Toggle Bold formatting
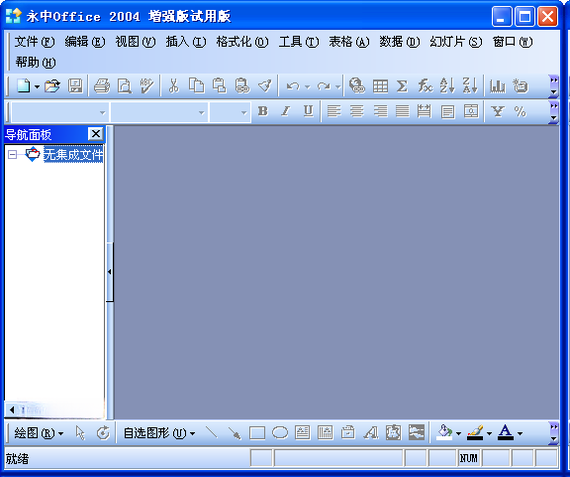This screenshot has width=570, height=477. [262, 111]
